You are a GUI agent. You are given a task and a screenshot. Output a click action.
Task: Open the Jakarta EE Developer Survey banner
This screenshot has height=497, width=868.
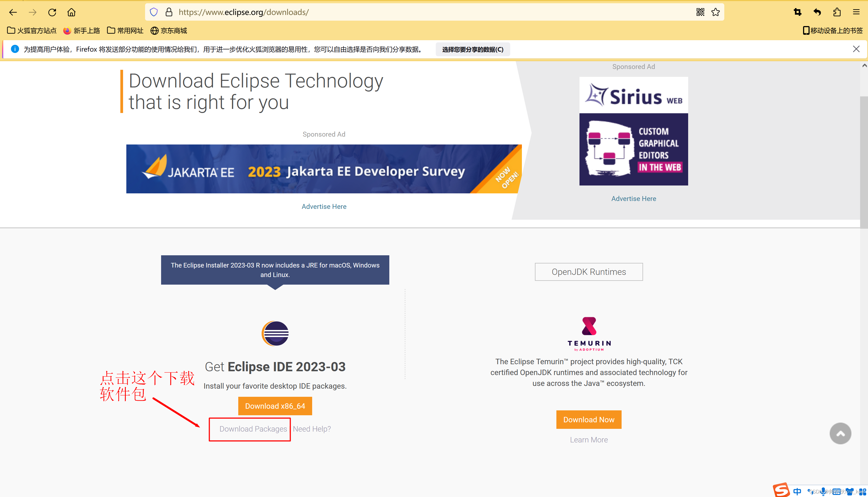coord(324,169)
